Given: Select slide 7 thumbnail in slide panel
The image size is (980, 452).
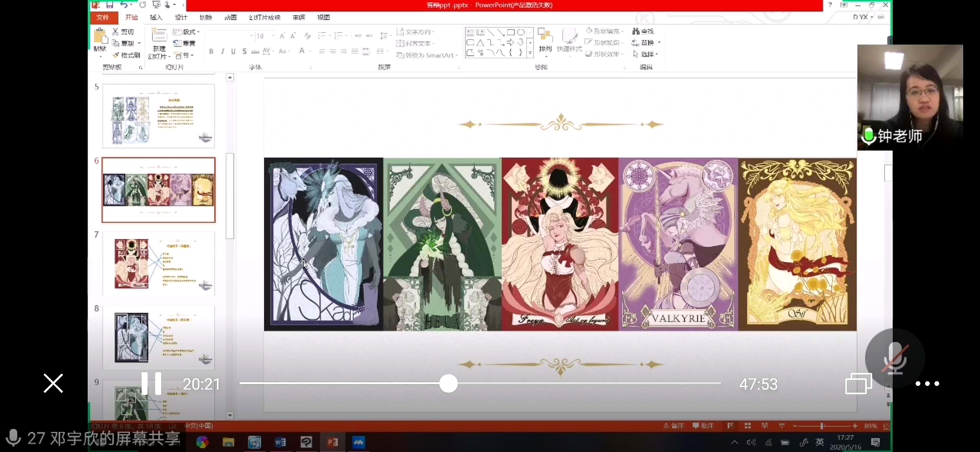Looking at the screenshot, I should tap(158, 264).
